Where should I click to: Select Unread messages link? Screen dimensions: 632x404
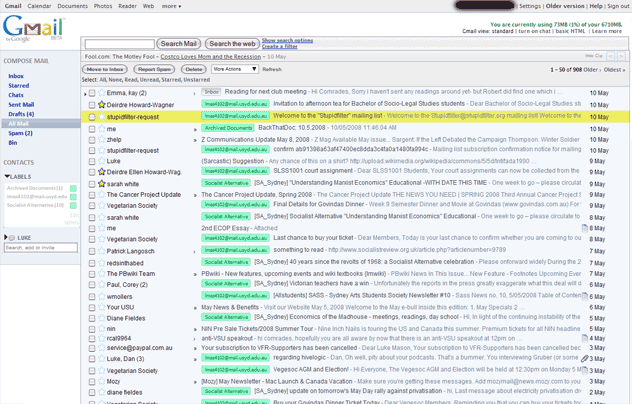tap(149, 80)
